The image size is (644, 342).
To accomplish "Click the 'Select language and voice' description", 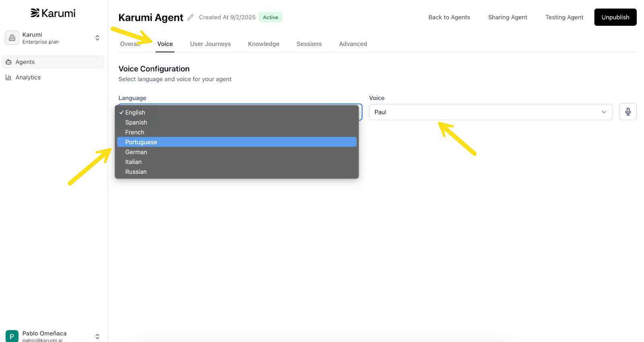I will pos(175,79).
